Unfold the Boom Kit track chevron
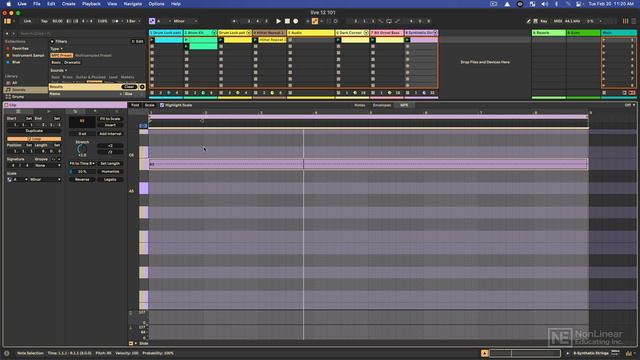The width and height of the screenshot is (640, 360). tap(214, 33)
